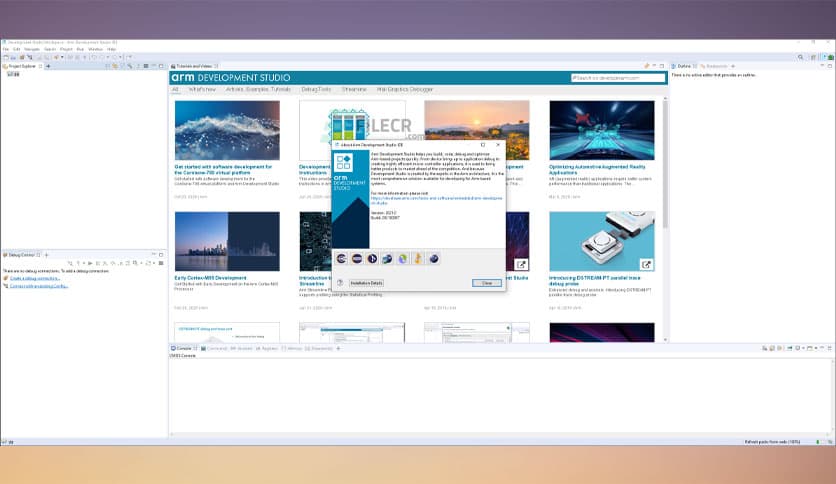Click the blue wave Corstone-700 thumbnail
The height and width of the screenshot is (484, 836).
227,130
